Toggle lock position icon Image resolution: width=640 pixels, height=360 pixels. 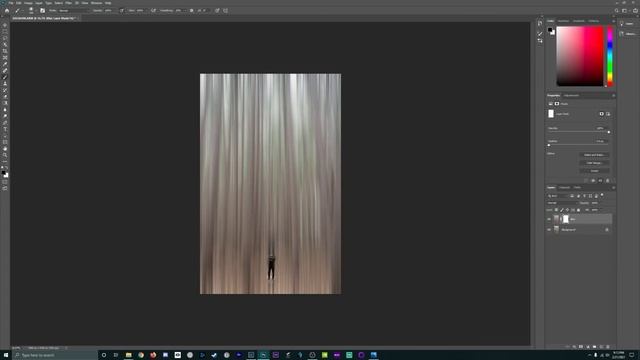click(x=567, y=210)
